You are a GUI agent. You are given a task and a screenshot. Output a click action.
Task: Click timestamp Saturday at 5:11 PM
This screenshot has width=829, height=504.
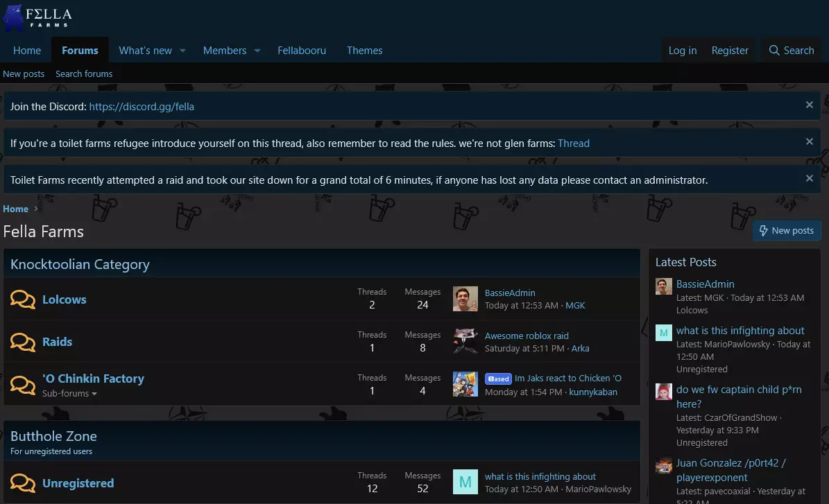pyautogui.click(x=524, y=348)
